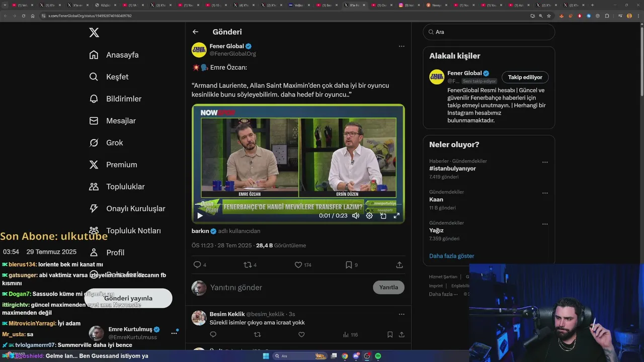644x362 pixels.
Task: Open Spotify from taskbar
Action: click(x=378, y=356)
